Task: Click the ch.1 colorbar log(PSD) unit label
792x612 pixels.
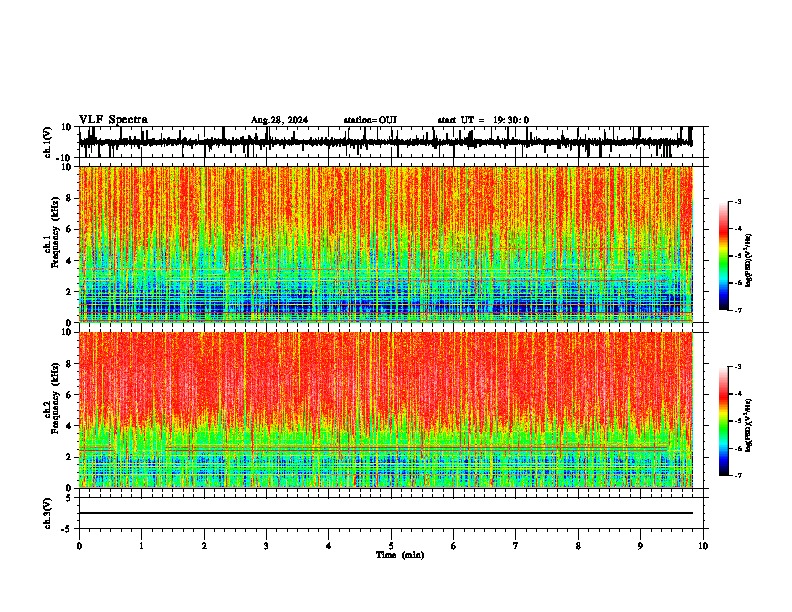Action: tap(749, 261)
